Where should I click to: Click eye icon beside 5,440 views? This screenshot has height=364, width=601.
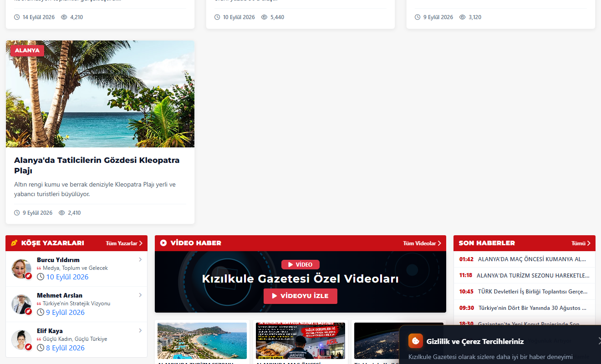click(264, 17)
